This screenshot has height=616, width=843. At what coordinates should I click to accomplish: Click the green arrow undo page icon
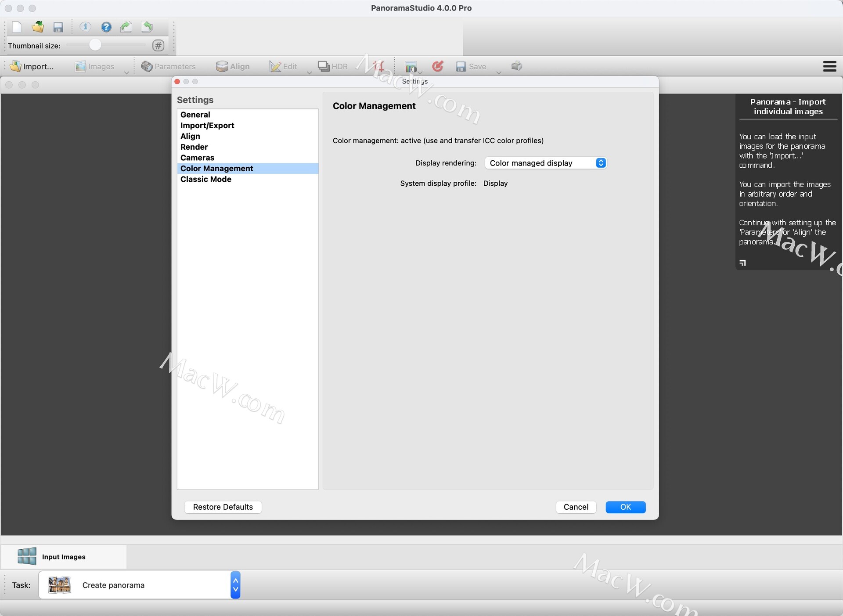(147, 27)
